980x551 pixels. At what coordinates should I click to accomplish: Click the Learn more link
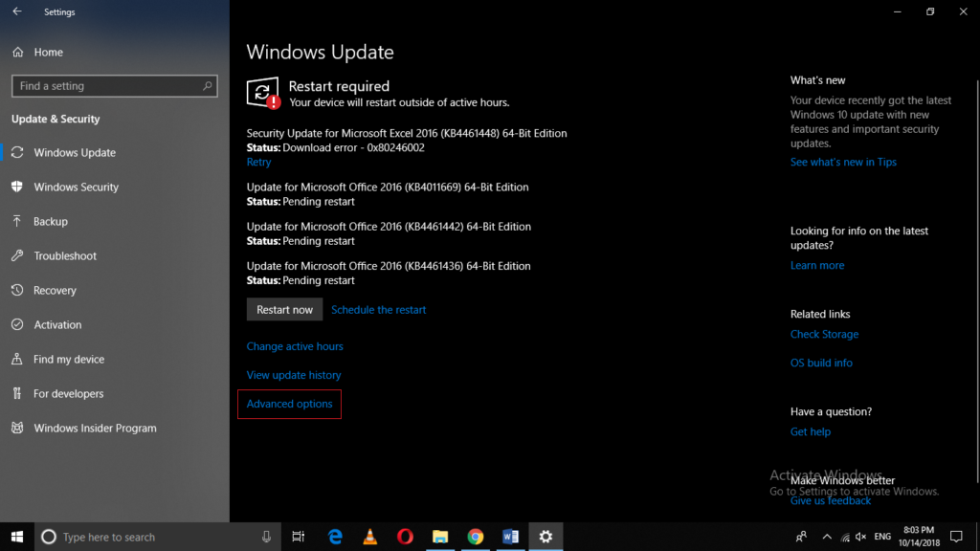tap(817, 265)
